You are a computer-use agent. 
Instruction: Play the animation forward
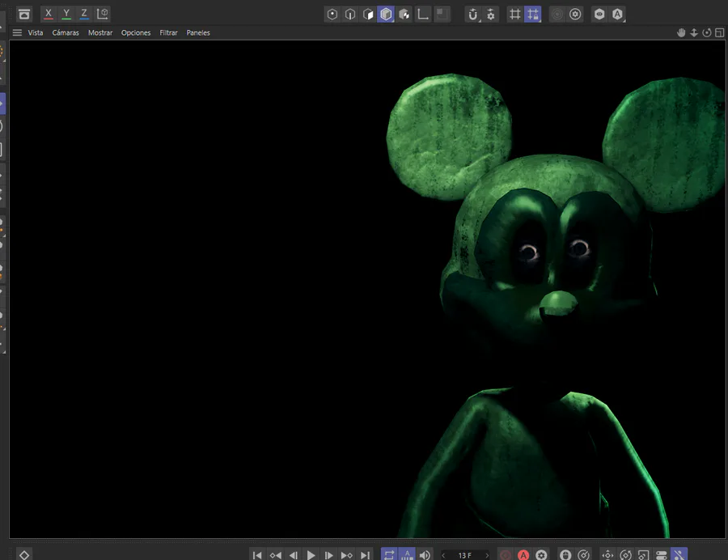(x=311, y=555)
